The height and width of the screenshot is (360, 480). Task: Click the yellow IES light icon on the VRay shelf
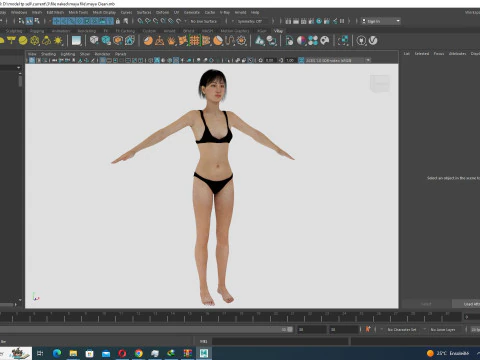click(x=46, y=41)
